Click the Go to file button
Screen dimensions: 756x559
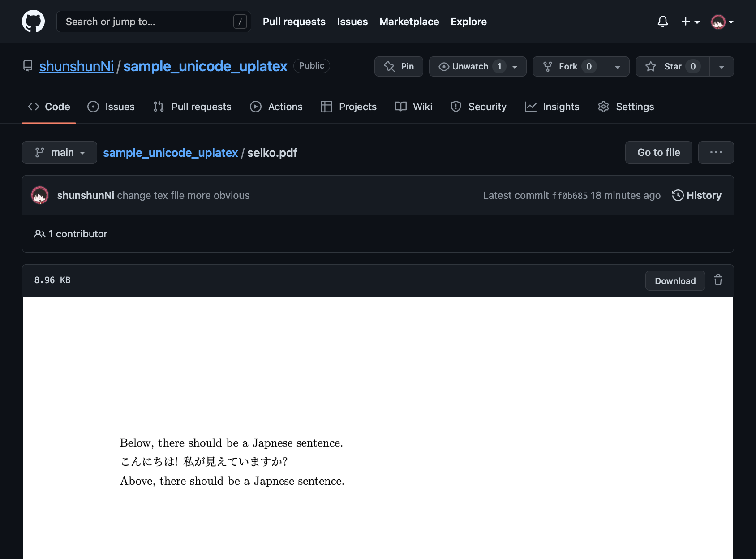tap(659, 153)
